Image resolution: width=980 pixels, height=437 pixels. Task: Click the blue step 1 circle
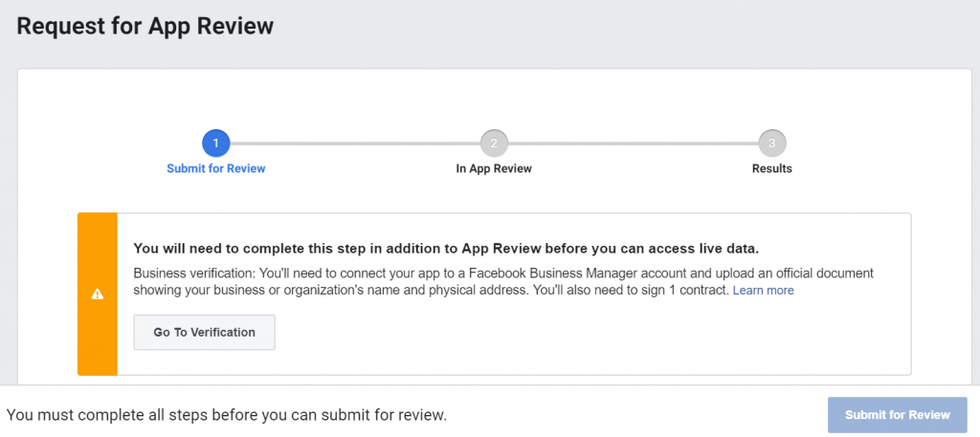[215, 143]
